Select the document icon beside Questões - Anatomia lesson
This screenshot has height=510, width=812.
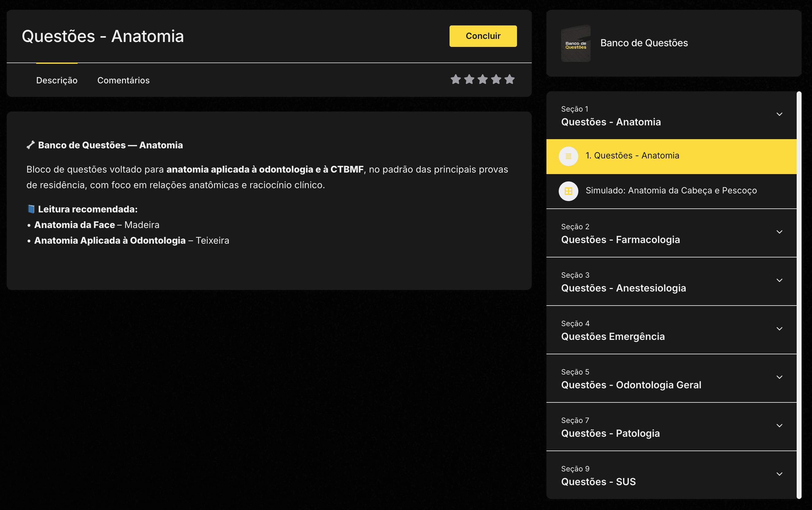568,156
